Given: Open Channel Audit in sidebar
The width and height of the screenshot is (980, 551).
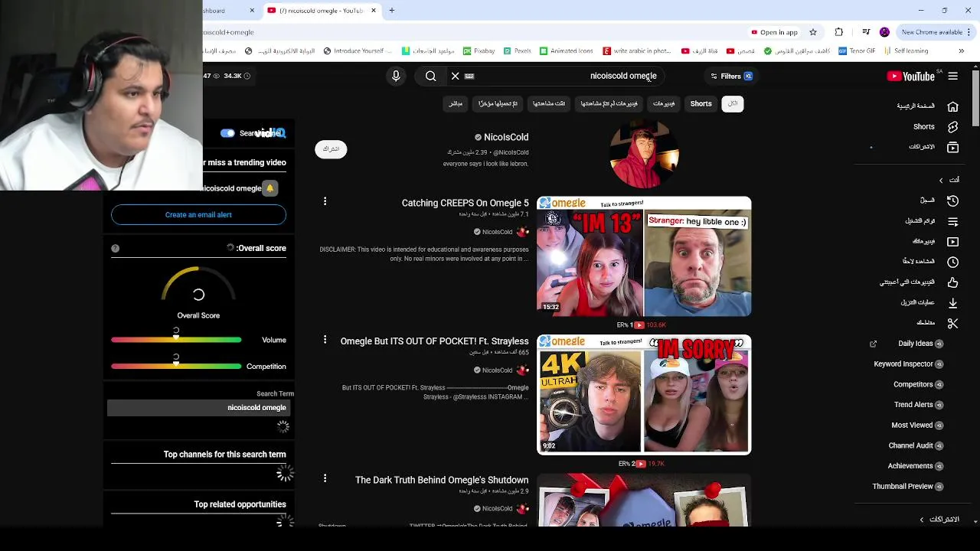Looking at the screenshot, I should pos(916,445).
